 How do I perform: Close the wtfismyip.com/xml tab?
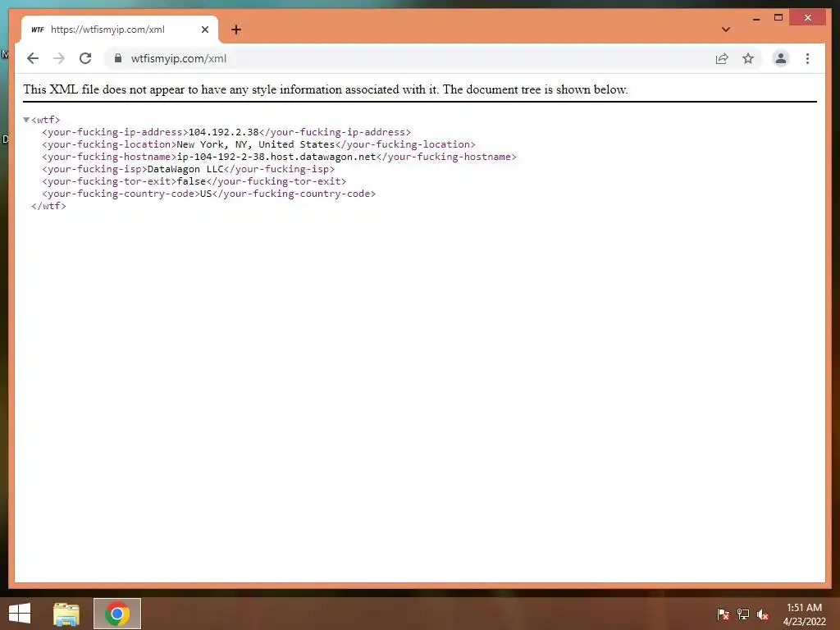[x=204, y=30]
